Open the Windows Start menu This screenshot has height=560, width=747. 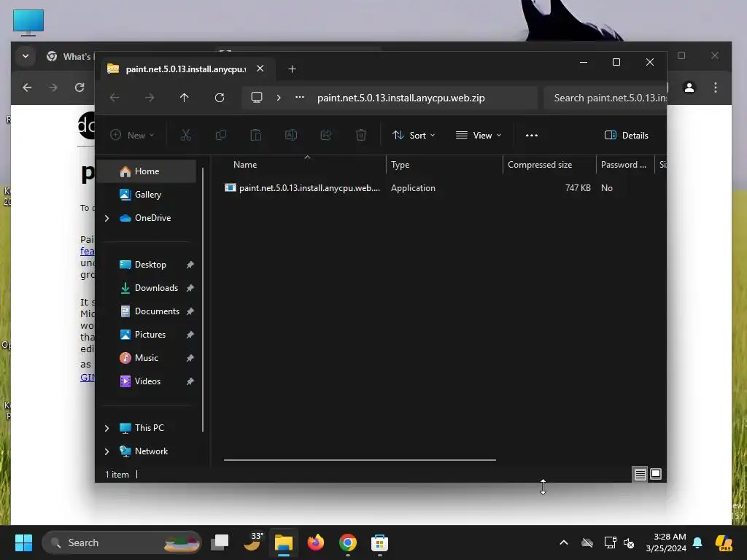coord(23,542)
